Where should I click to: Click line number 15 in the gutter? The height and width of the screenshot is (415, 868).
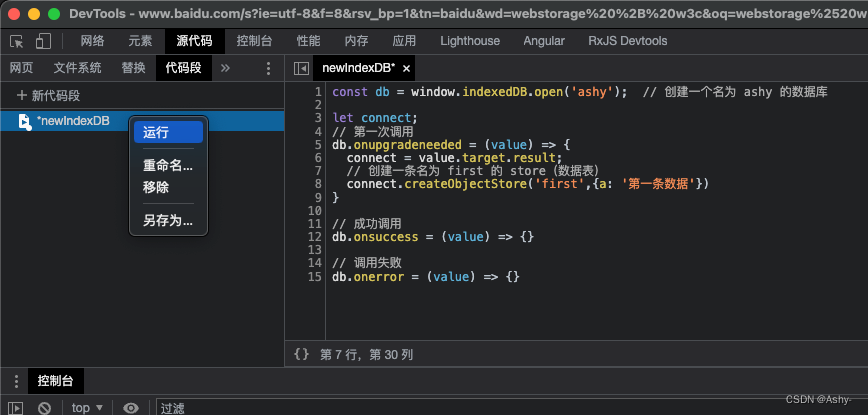(x=315, y=277)
